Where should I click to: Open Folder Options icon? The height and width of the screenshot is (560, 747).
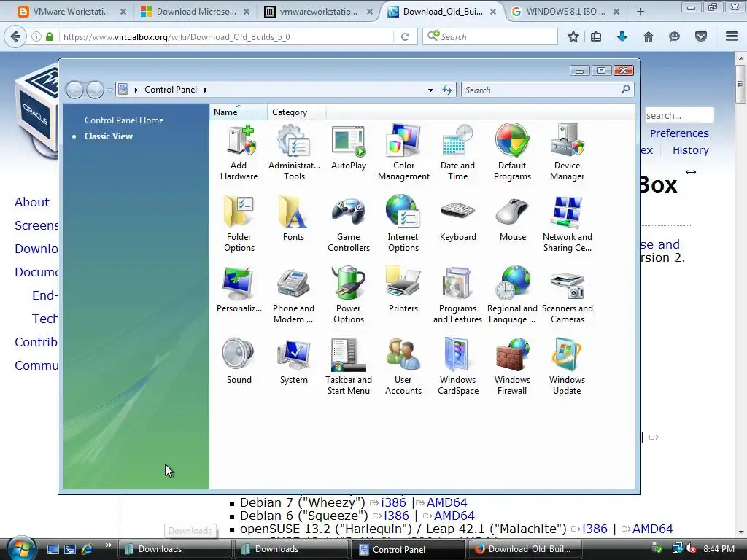coord(239,224)
